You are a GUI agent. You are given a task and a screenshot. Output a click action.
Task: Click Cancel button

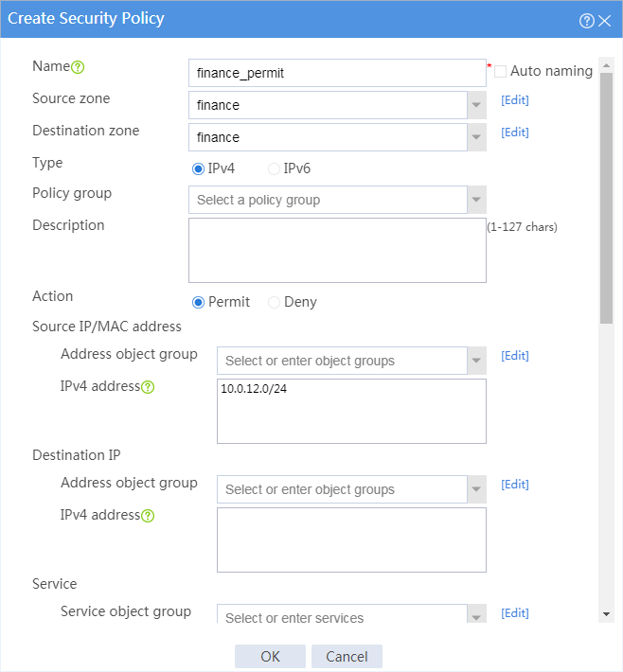[347, 656]
